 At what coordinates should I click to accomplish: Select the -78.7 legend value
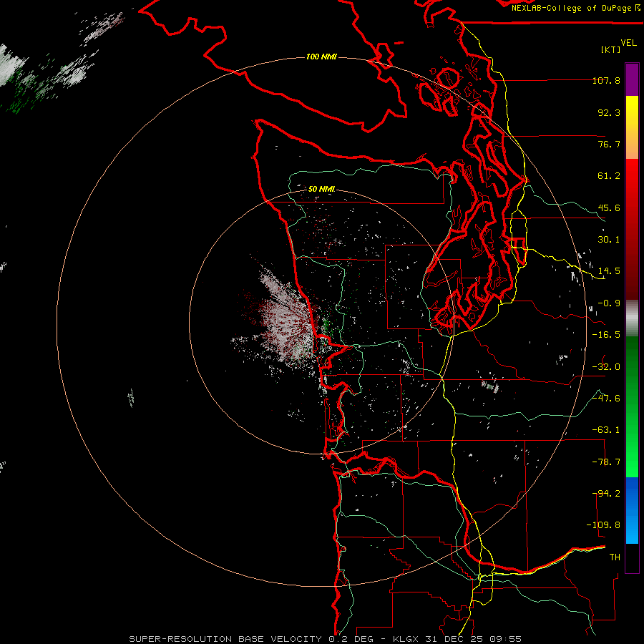tap(606, 462)
